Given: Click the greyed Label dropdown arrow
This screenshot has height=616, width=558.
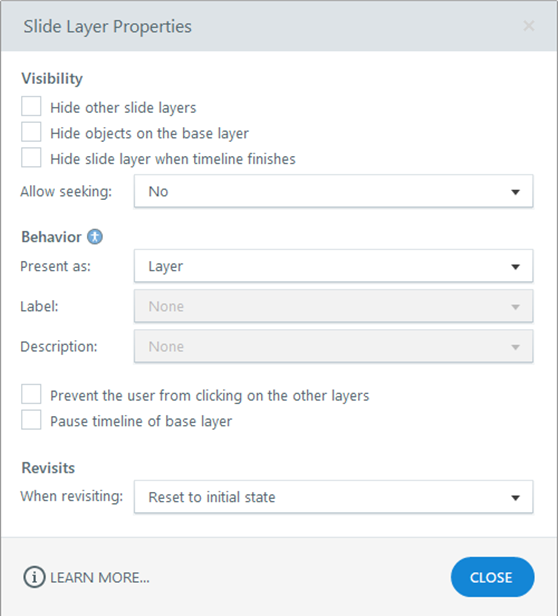Looking at the screenshot, I should click(x=515, y=307).
